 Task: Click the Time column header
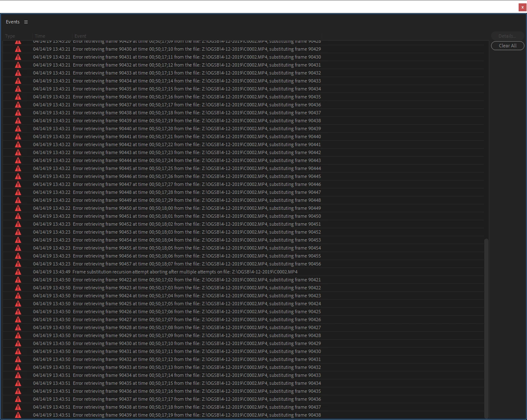pyautogui.click(x=40, y=36)
